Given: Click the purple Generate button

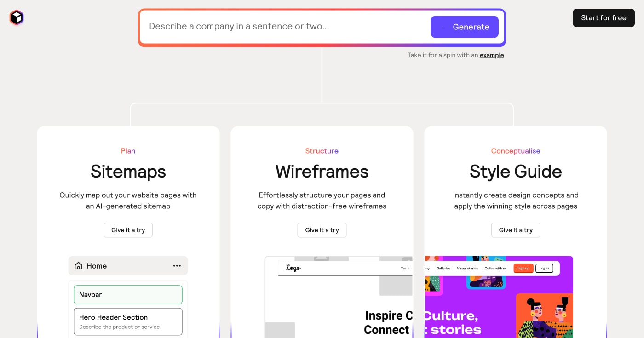Looking at the screenshot, I should 464,27.
